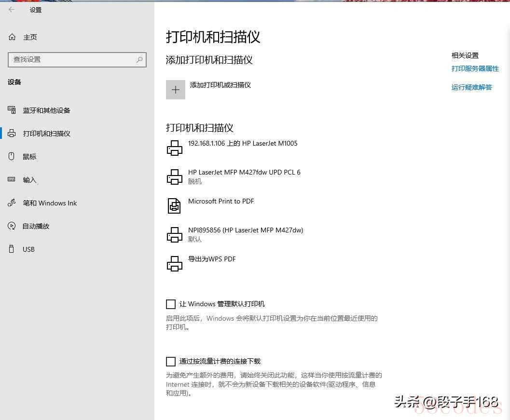This screenshot has height=420, width=510.
Task: Click the 默认 status under NPI895856
Action: pos(195,239)
